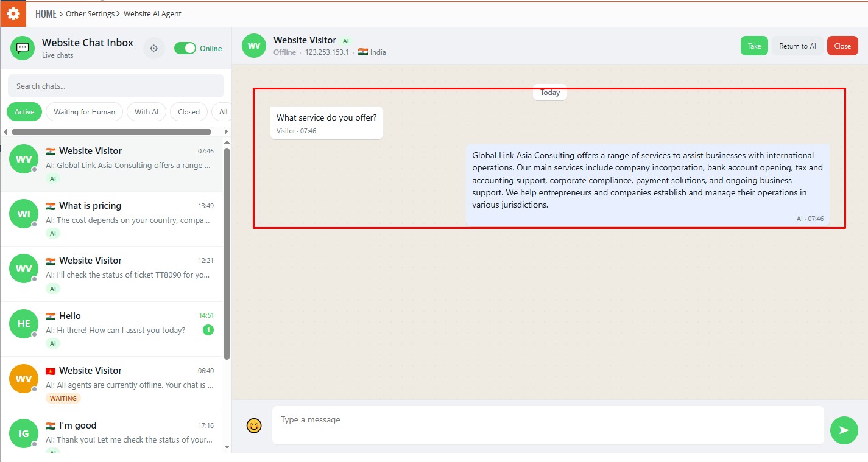Click the AI badge beside header visitor name

pos(346,41)
